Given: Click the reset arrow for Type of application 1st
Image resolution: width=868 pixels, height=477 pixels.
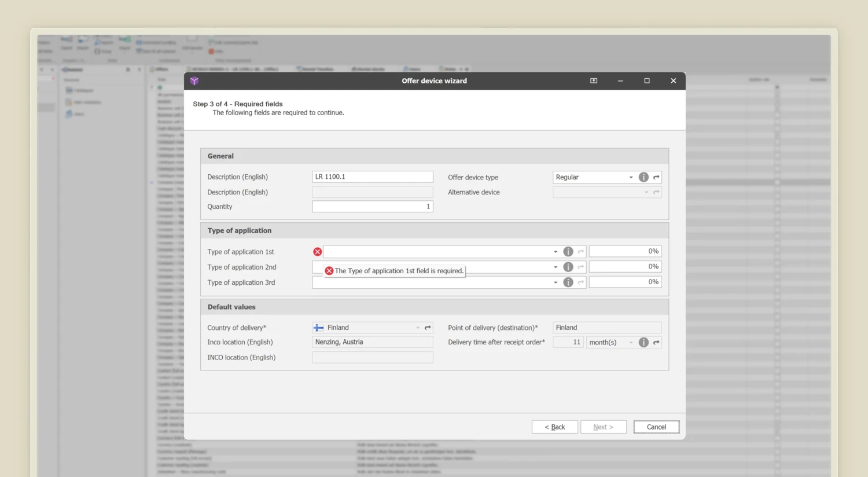Looking at the screenshot, I should point(580,252).
